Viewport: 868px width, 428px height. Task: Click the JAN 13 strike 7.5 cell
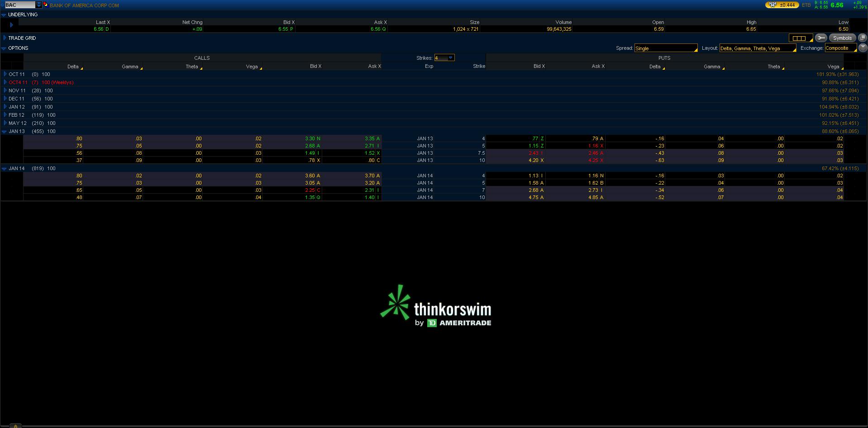[x=481, y=153]
